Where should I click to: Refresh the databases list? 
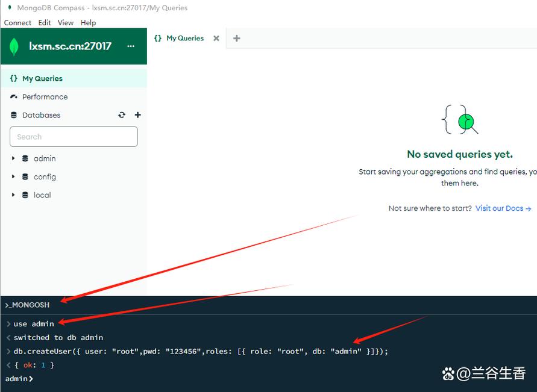click(x=122, y=115)
